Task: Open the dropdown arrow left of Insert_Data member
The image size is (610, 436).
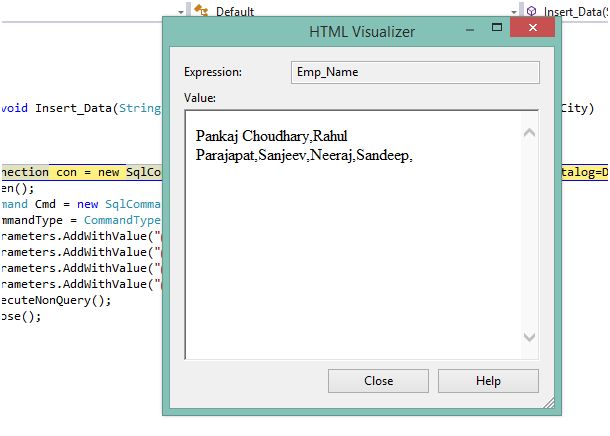Action: click(x=514, y=12)
